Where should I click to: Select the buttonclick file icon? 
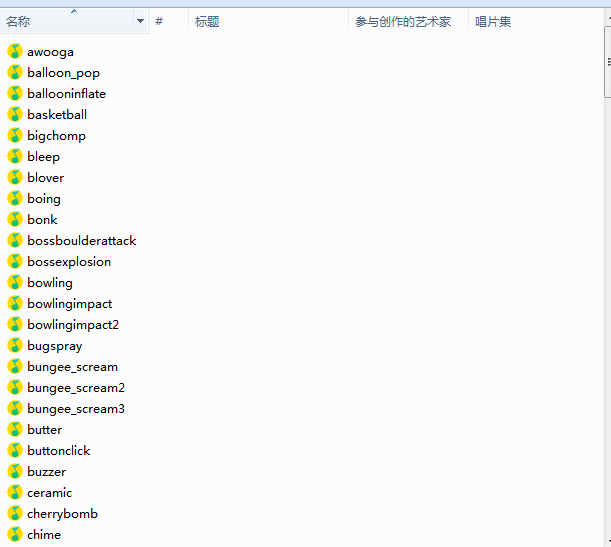(x=15, y=451)
